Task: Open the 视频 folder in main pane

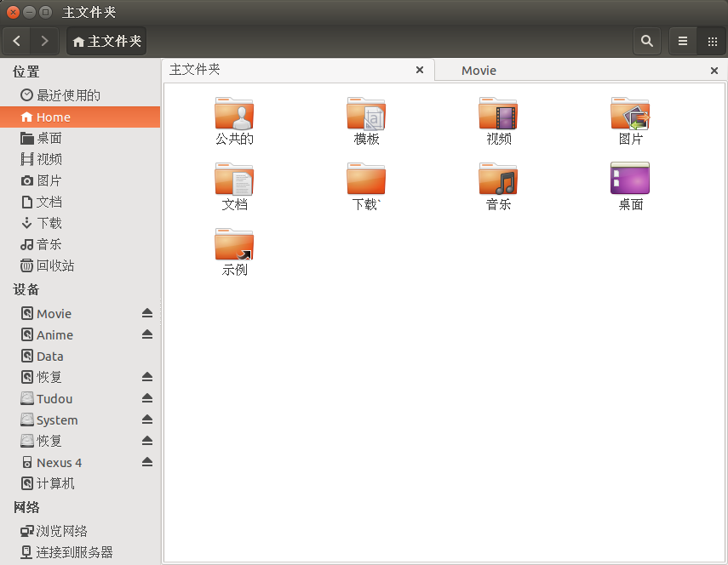Action: coord(498,114)
